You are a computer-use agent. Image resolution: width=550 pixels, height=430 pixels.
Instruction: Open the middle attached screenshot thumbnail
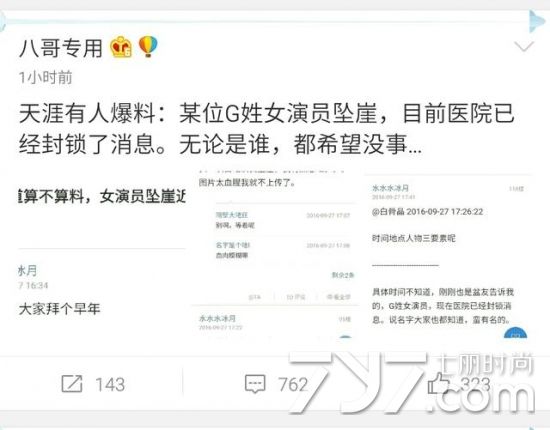[275, 255]
